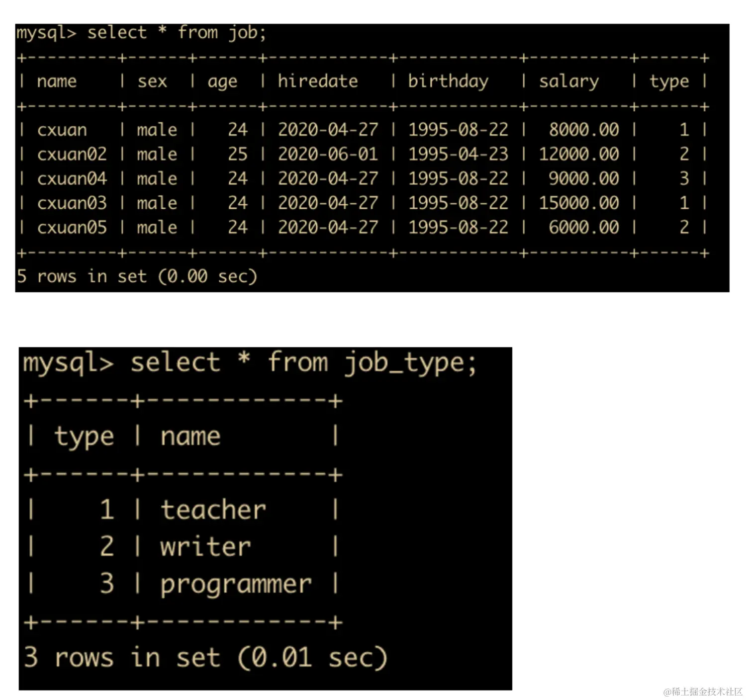The height and width of the screenshot is (700, 746).
Task: Click the salary value '6000.00'
Action: 584,227
